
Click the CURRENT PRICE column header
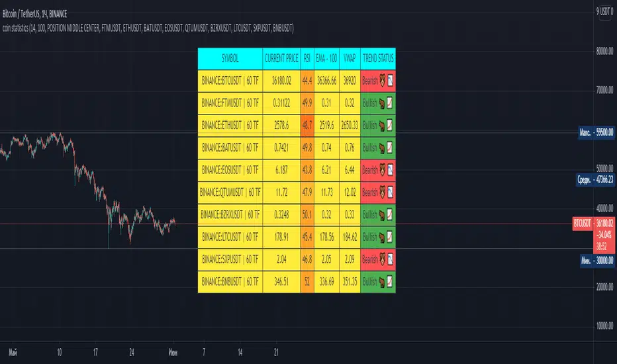click(281, 59)
